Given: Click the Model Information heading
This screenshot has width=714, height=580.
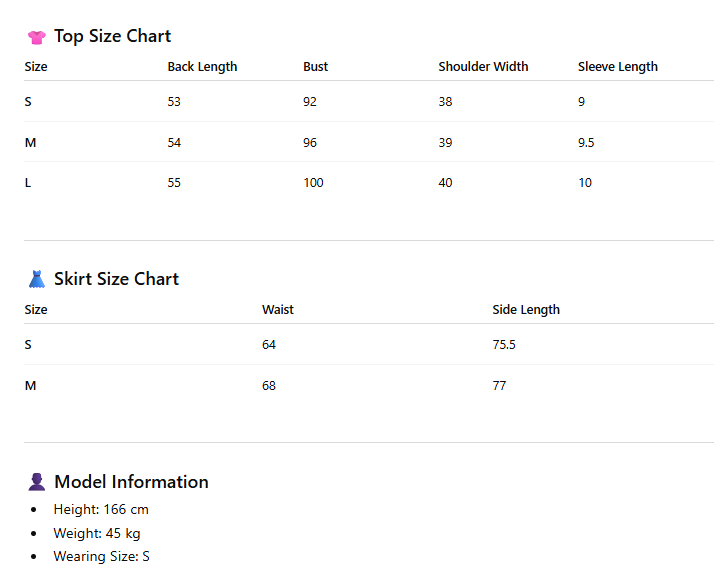Looking at the screenshot, I should (x=131, y=482).
